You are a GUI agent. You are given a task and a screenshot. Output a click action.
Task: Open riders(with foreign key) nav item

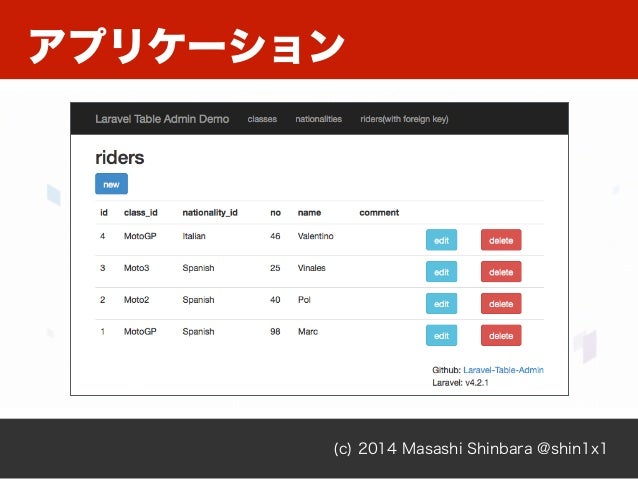[x=404, y=119]
